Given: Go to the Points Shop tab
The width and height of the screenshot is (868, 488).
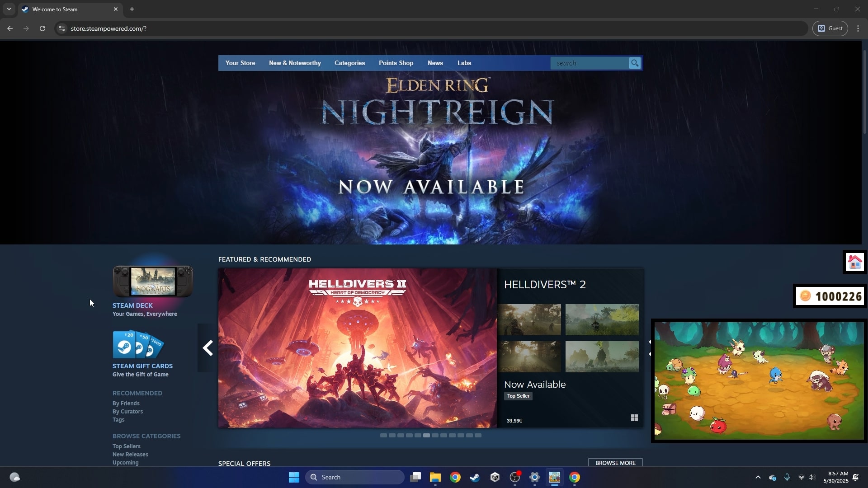Looking at the screenshot, I should [x=396, y=63].
